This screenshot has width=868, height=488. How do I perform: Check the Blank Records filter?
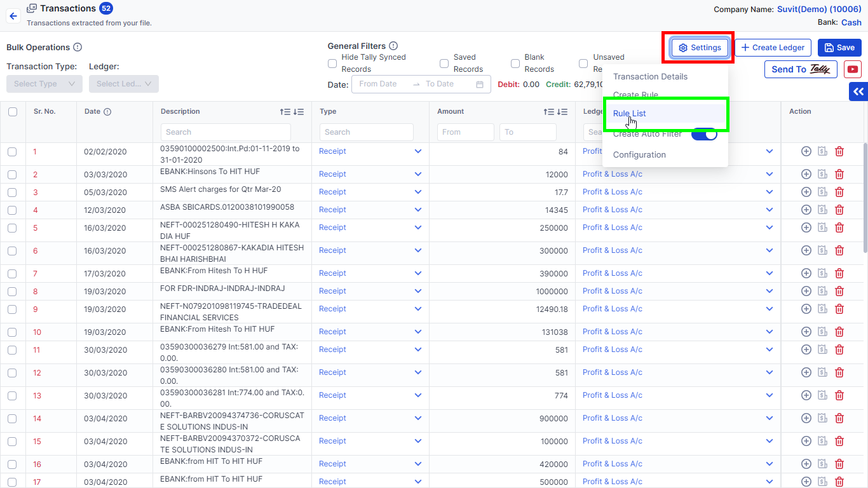tap(515, 64)
